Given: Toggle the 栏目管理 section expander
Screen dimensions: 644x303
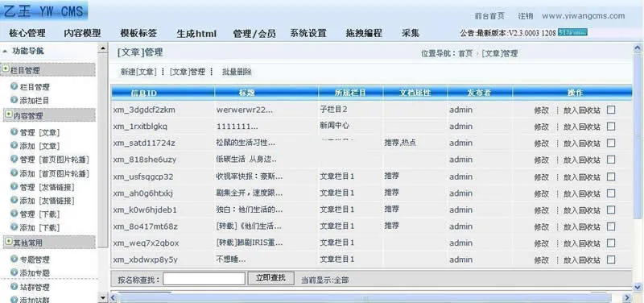Looking at the screenshot, I should pyautogui.click(x=6, y=69).
